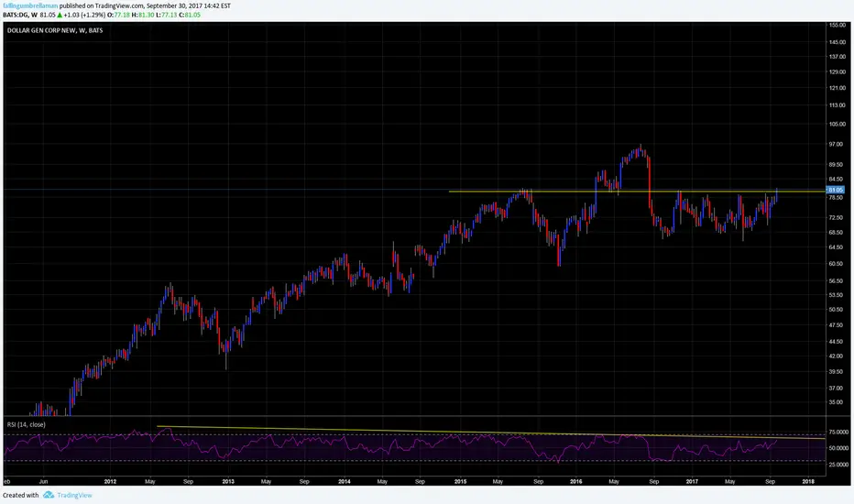Click the blue 81.05 current price tag
The width and height of the screenshot is (854, 504).
(x=836, y=190)
